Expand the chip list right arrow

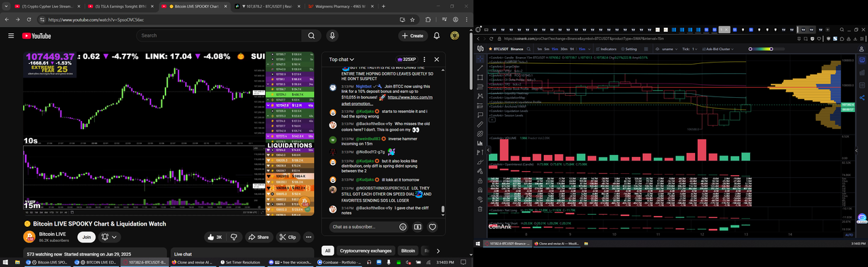pos(438,251)
